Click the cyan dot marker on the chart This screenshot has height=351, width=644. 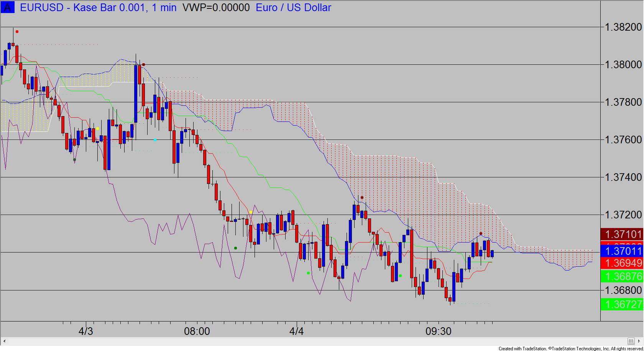coord(155,140)
